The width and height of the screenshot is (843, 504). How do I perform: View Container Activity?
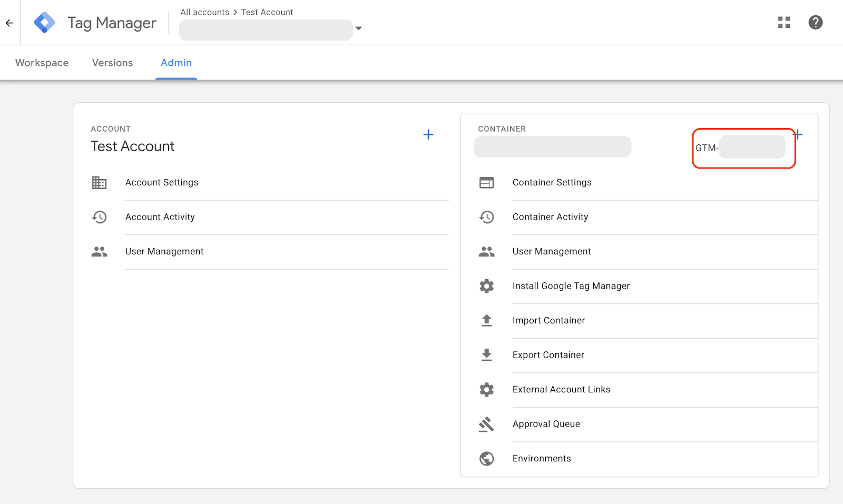coord(550,217)
